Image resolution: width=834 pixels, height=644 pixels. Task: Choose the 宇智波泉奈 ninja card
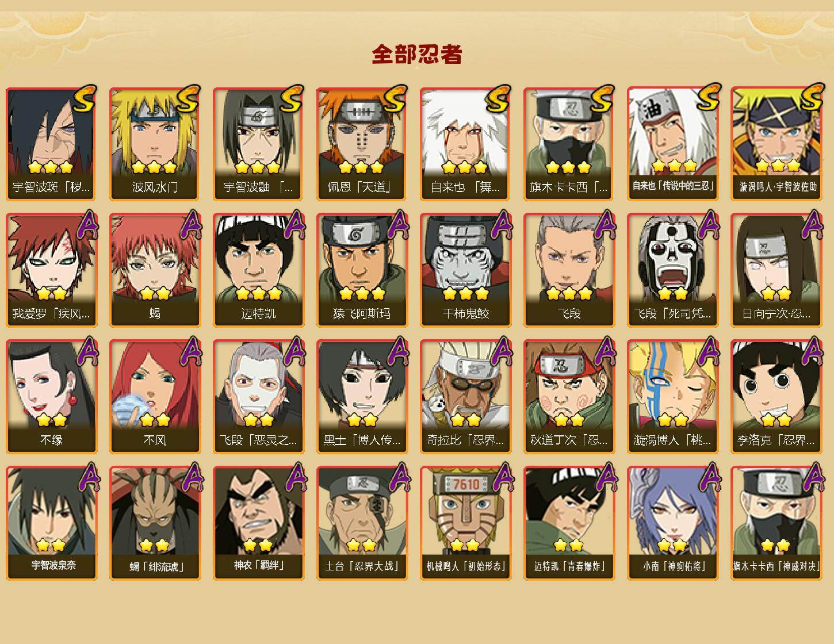click(51, 523)
